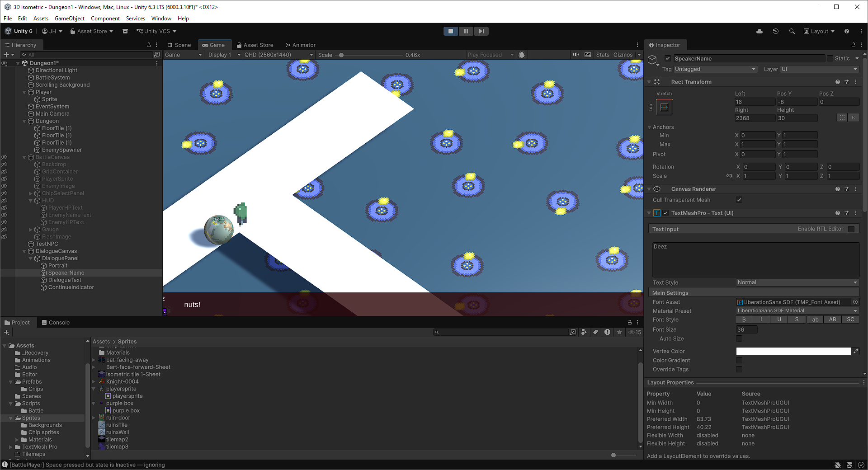
Task: Open the anchor presets box
Action: tap(664, 107)
